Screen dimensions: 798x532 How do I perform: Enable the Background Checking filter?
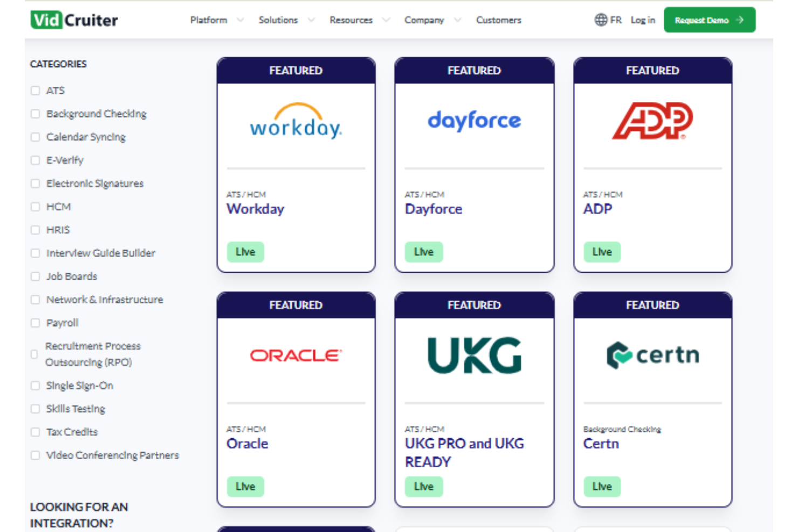[x=36, y=114]
